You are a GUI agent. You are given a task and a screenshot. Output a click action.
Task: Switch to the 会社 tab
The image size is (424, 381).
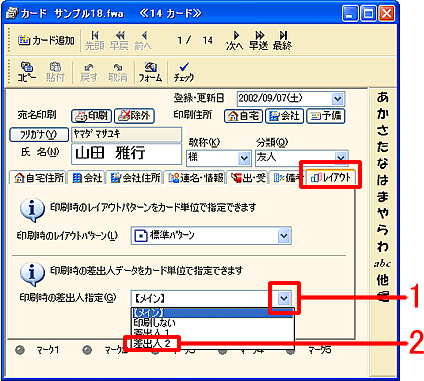[x=87, y=178]
